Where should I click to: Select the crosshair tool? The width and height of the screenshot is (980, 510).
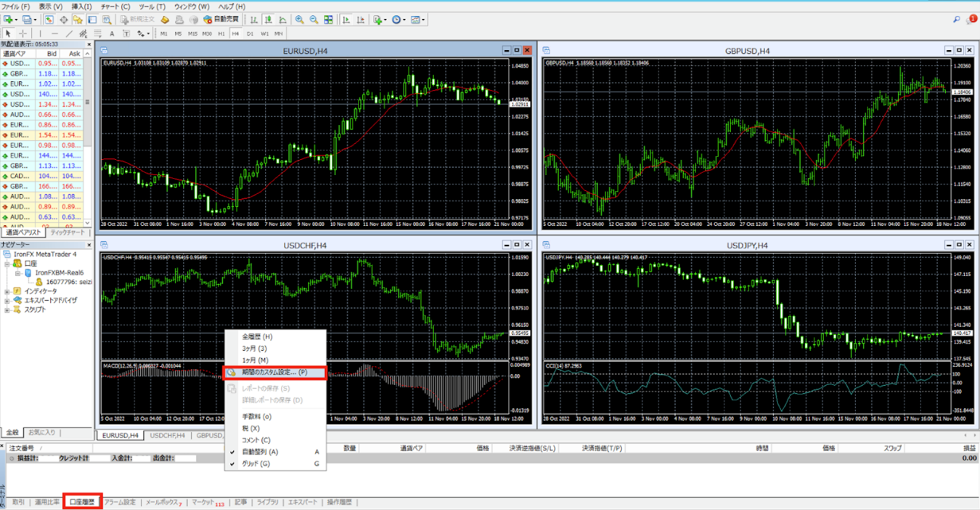23,33
